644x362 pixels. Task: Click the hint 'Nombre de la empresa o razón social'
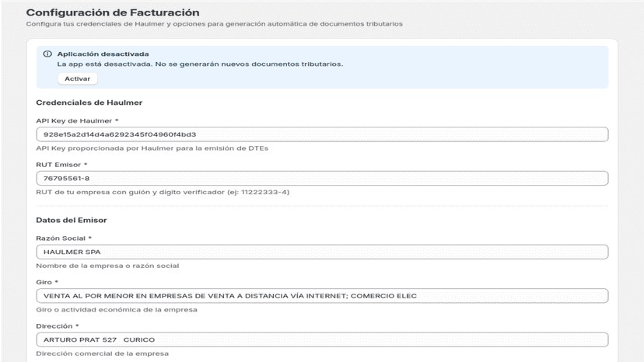point(107,266)
